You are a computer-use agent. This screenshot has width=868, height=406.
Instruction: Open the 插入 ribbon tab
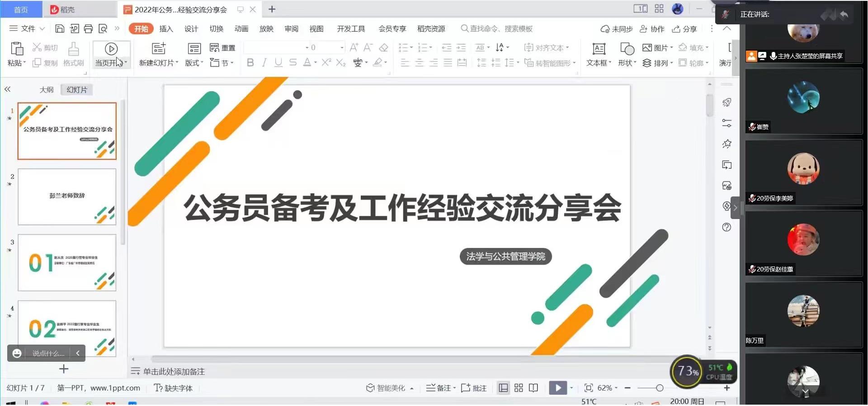click(x=166, y=29)
